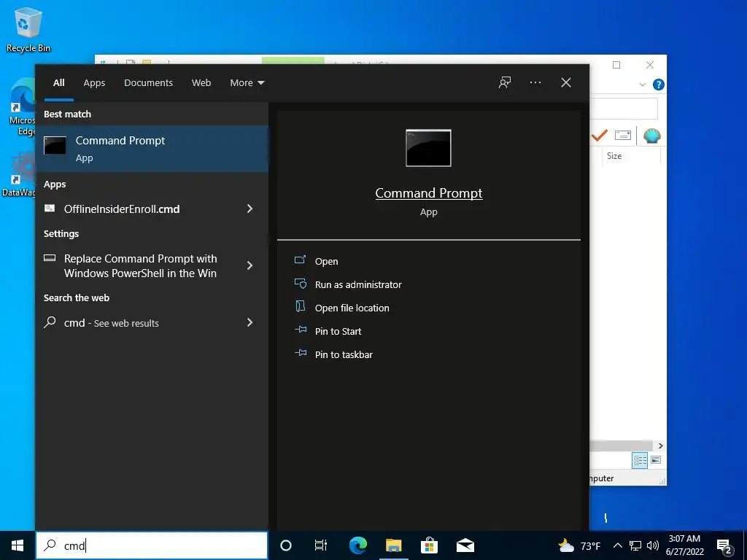Select the DataWag desktop shortcut

(19, 174)
